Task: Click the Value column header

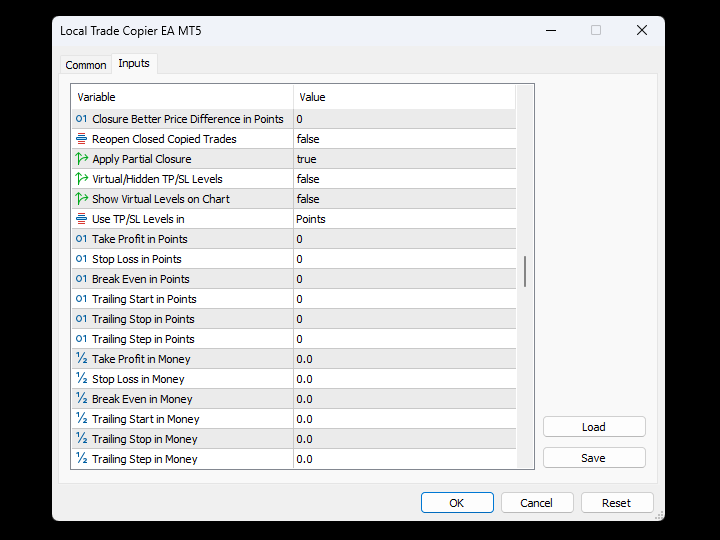Action: point(405,97)
